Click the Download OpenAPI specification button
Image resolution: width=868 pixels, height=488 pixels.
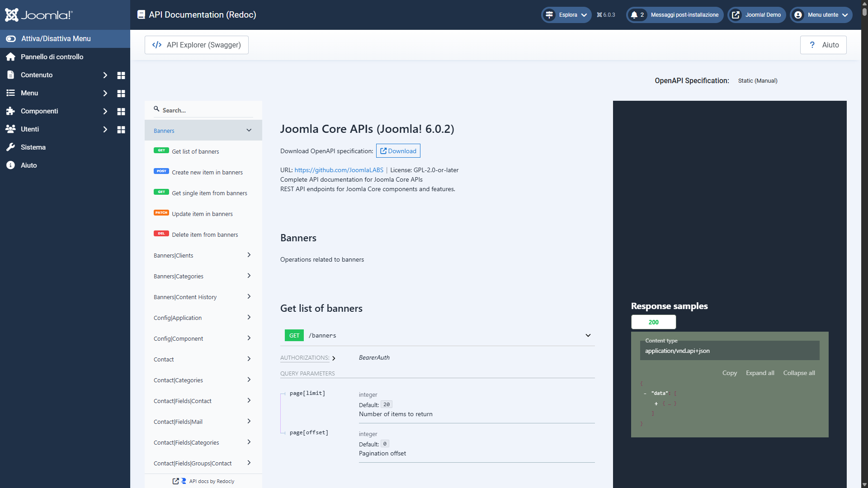tap(398, 150)
